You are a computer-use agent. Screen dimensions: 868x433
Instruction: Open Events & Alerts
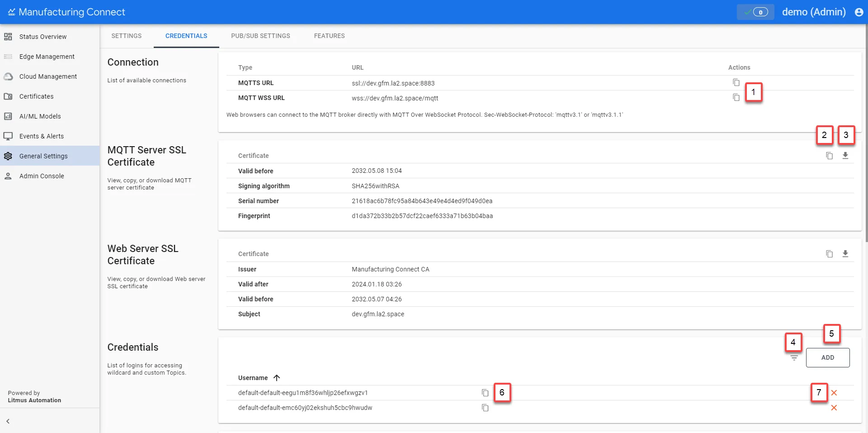50,136
